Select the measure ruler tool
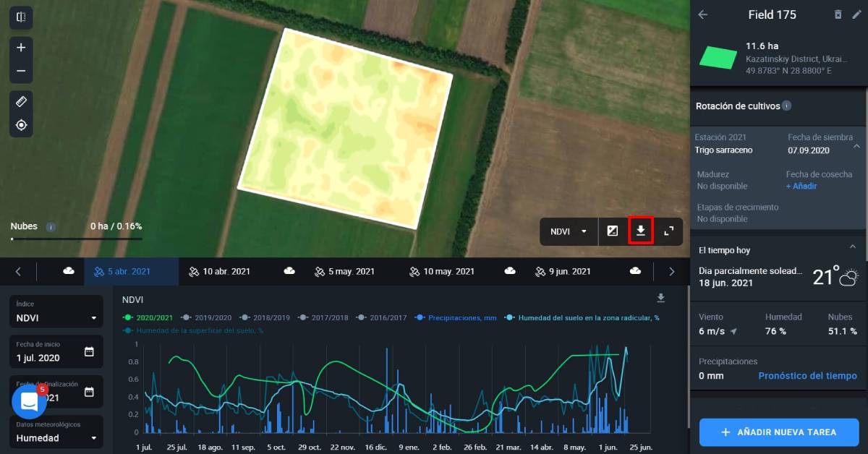The height and width of the screenshot is (454, 868). (x=21, y=100)
